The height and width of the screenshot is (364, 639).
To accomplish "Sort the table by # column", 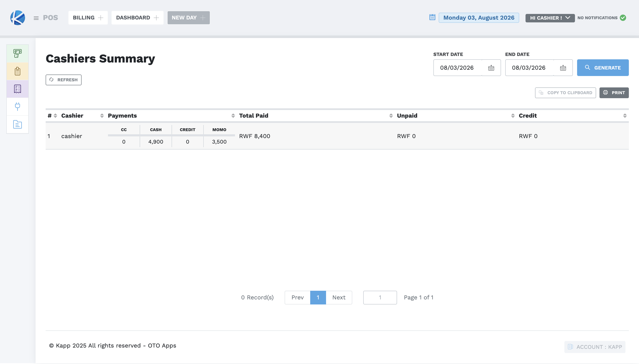I will [55, 116].
